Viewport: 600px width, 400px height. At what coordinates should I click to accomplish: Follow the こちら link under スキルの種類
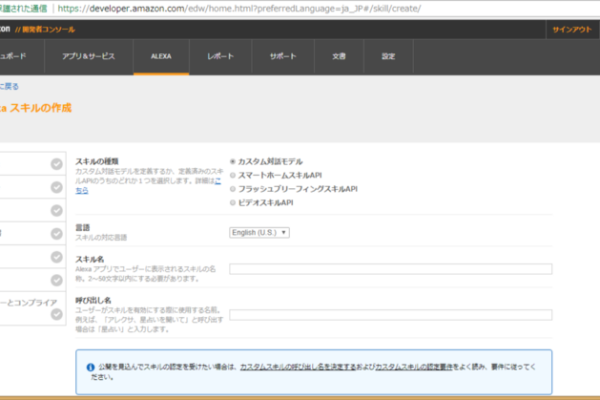[82, 190]
